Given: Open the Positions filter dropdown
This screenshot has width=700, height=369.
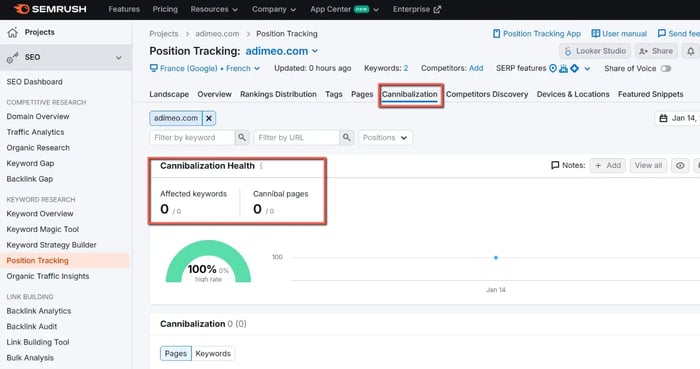Looking at the screenshot, I should (x=385, y=137).
